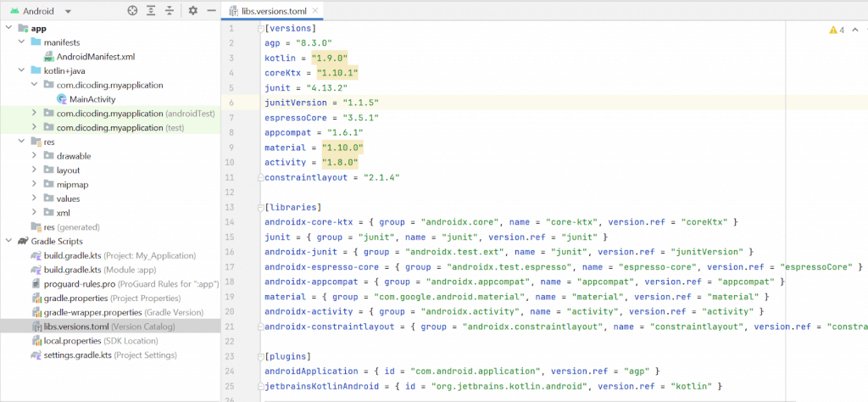The width and height of the screenshot is (868, 402).
Task: Open project view options gear icon
Action: pyautogui.click(x=192, y=10)
